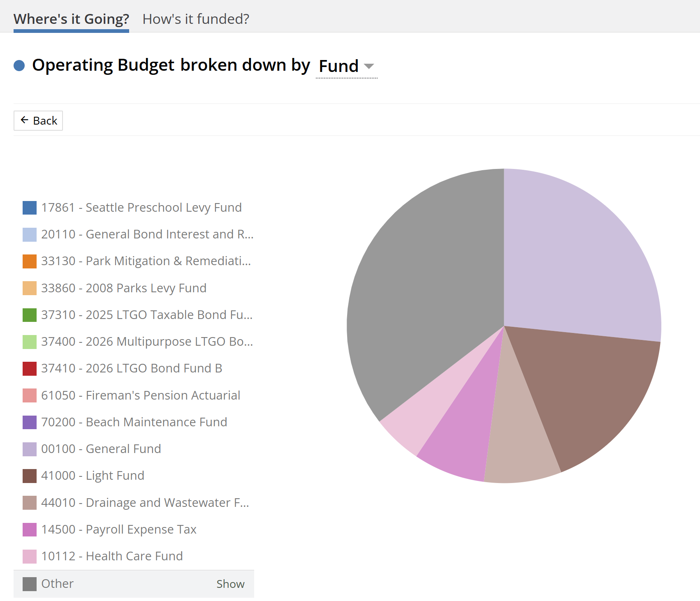Select Drainage and Wastewater legend entry
The width and height of the screenshot is (700, 601).
coord(145,503)
